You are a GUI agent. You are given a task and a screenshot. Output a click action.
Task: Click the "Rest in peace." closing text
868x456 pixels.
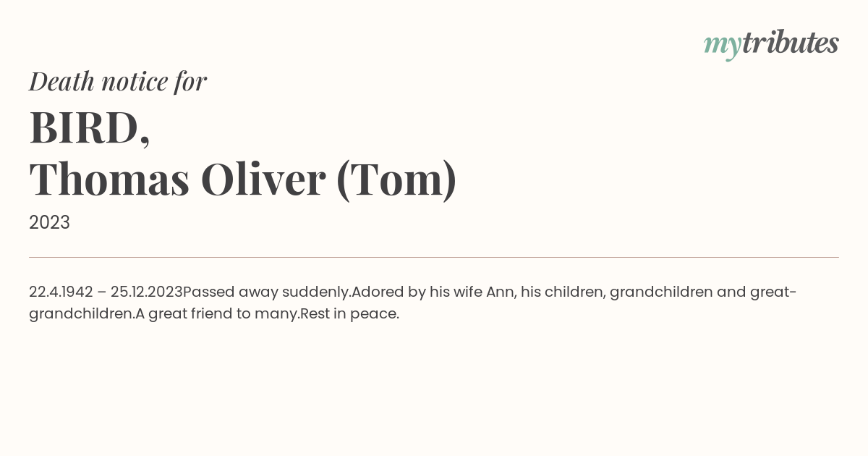point(349,314)
